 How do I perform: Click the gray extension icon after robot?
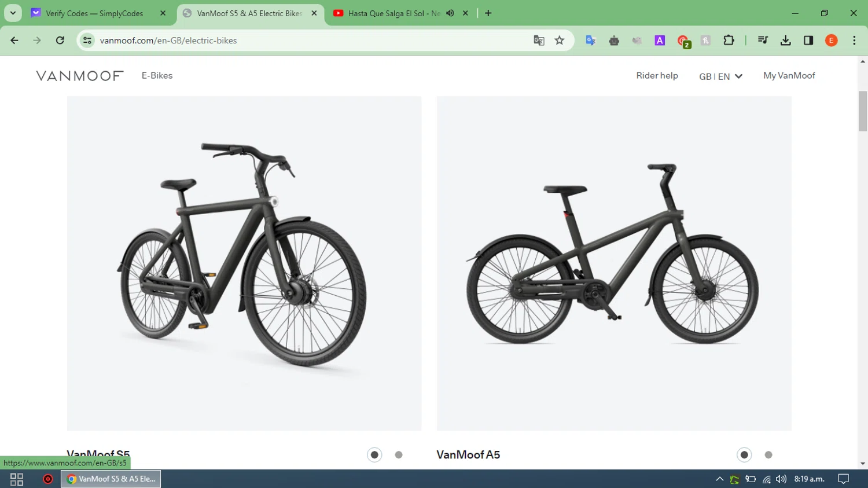click(x=637, y=41)
